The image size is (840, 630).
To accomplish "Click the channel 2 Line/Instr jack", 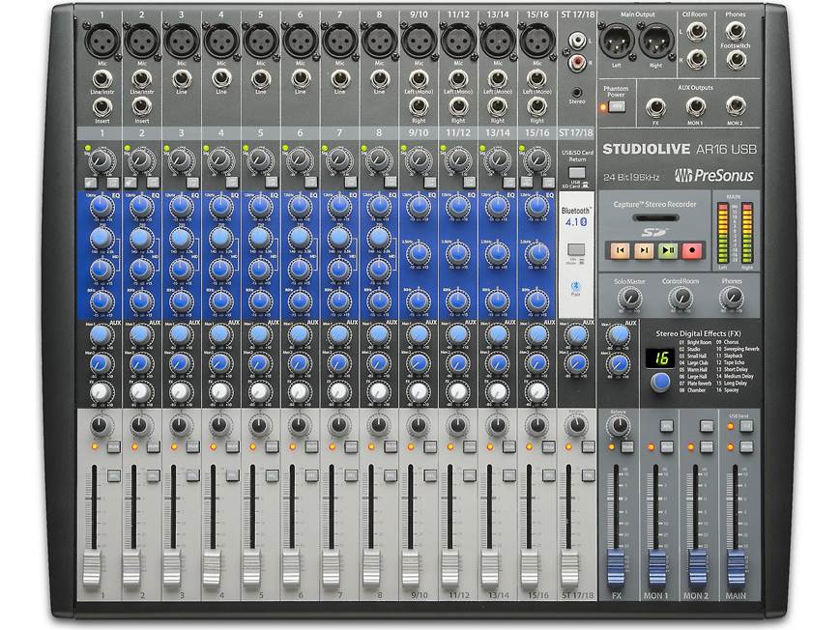I will click(x=141, y=79).
